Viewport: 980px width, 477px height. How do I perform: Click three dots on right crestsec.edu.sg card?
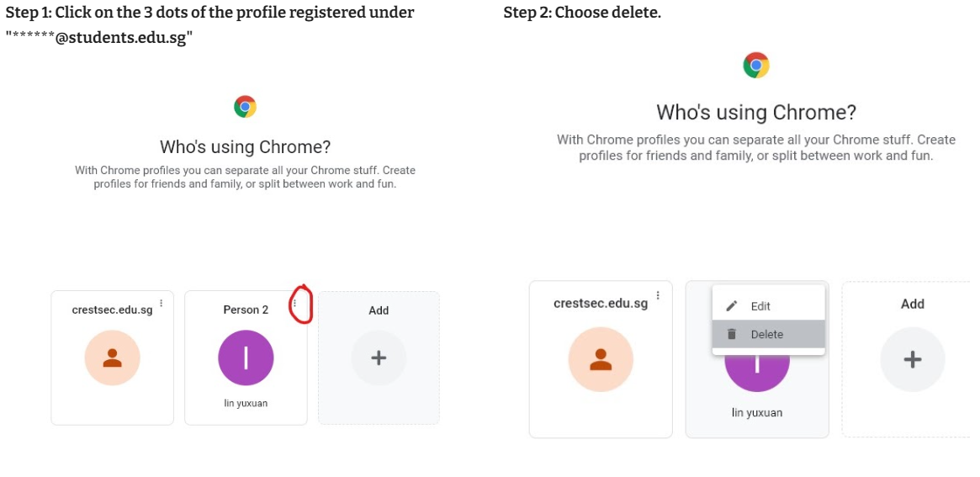658,295
